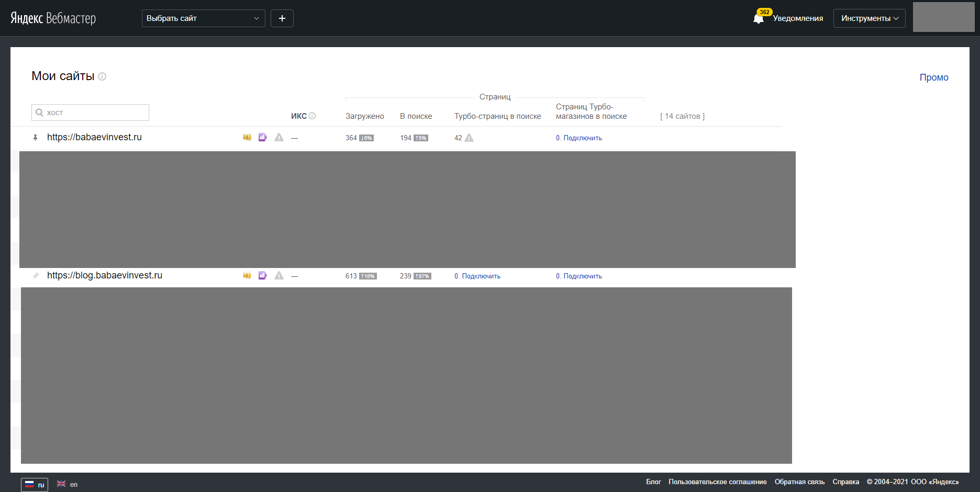Click the gray warning triangle next to blog.babaevinvest.ru
Screen dimensions: 980x492
[279, 275]
